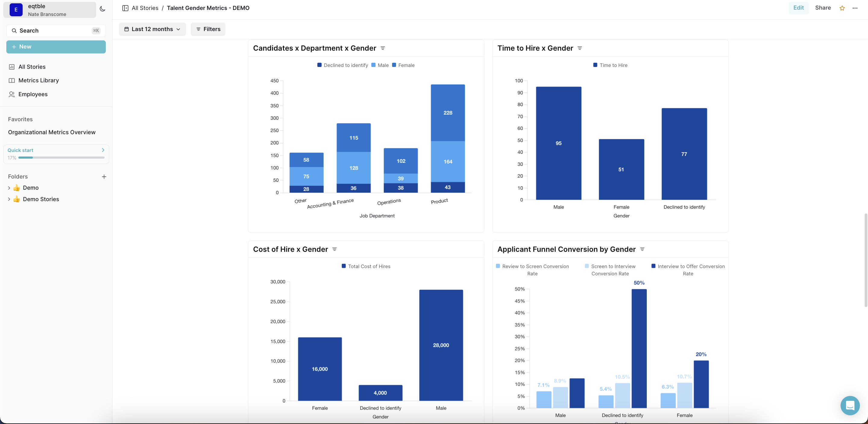Open the Last 12 months dropdown
The height and width of the screenshot is (424, 868).
click(x=152, y=29)
